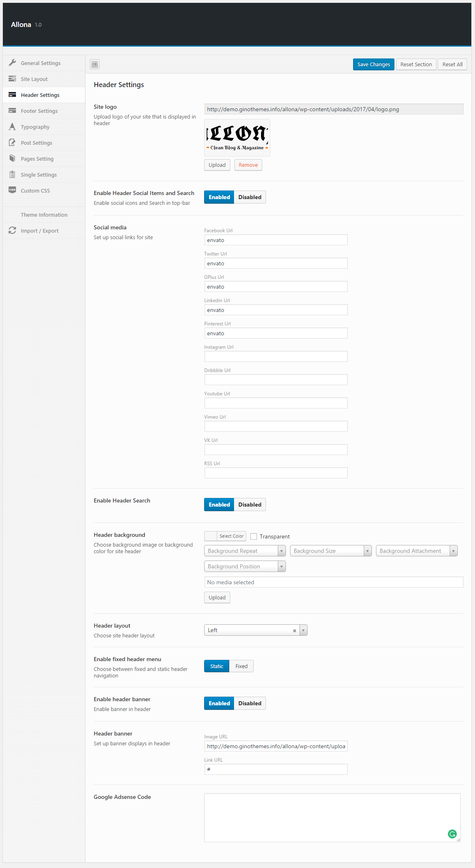The image size is (475, 868).
Task: Click the Grammarly icon in Adsense textarea
Action: (x=452, y=834)
